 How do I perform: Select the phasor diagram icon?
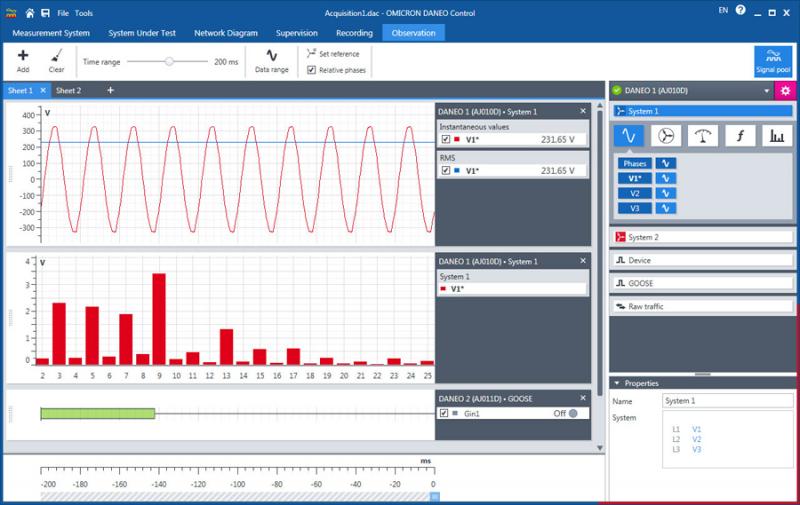click(665, 136)
